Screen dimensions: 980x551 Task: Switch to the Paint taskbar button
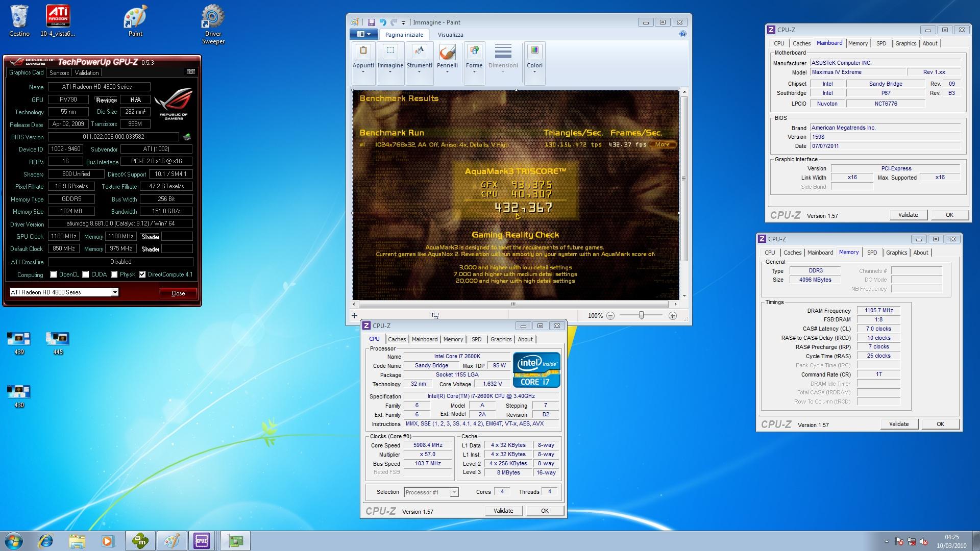[171, 541]
